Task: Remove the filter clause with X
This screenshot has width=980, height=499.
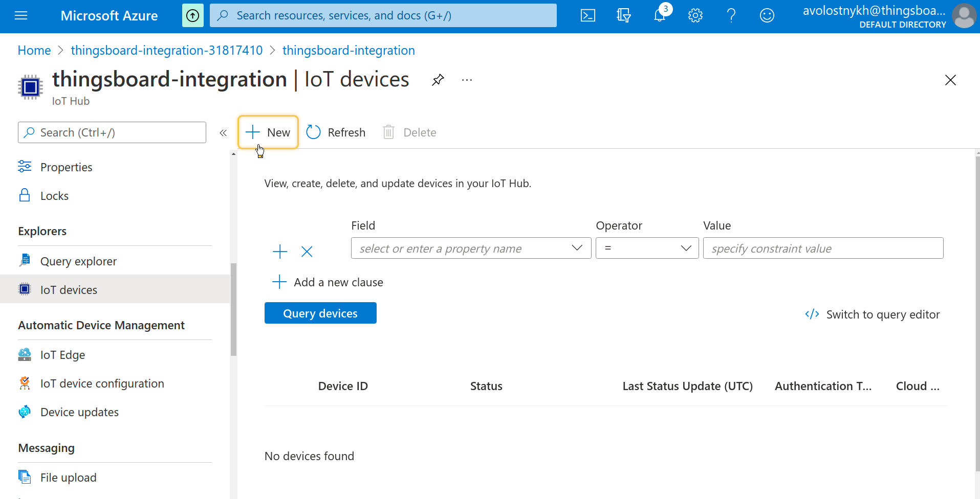Action: tap(307, 252)
